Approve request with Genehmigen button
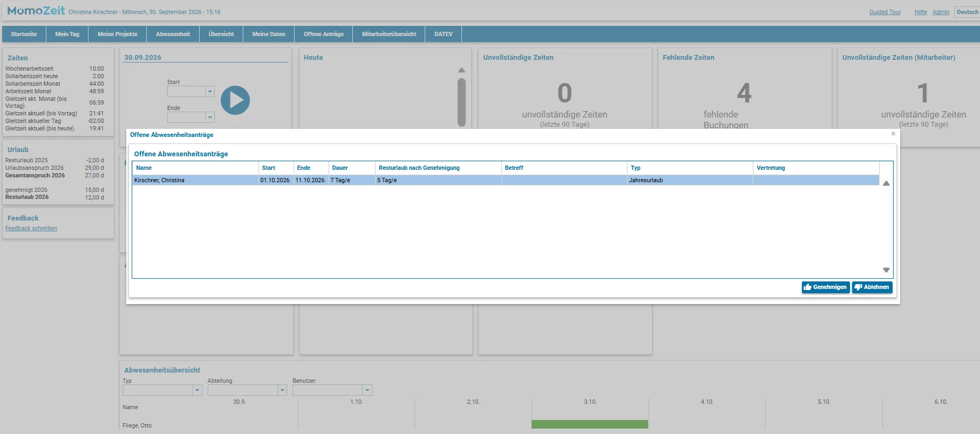 point(826,287)
